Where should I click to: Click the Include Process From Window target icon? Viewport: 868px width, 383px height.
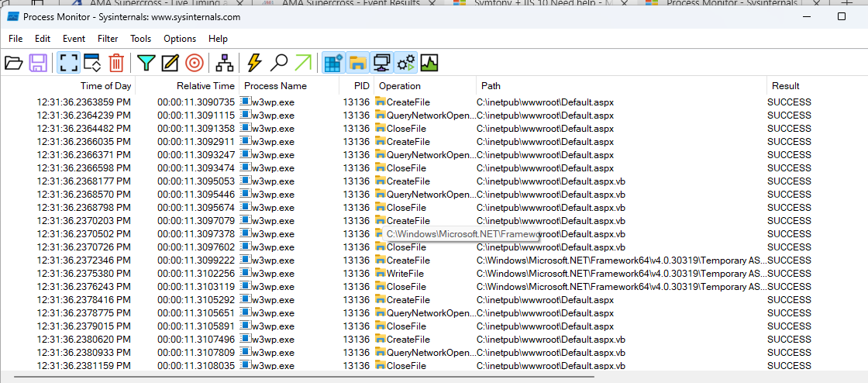pyautogui.click(x=195, y=63)
